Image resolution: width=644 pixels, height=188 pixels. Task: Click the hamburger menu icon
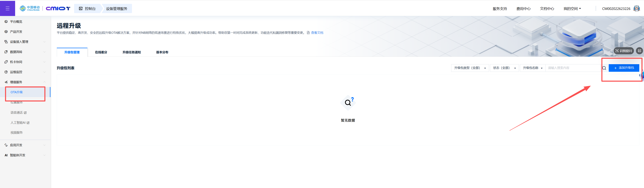click(x=8, y=8)
